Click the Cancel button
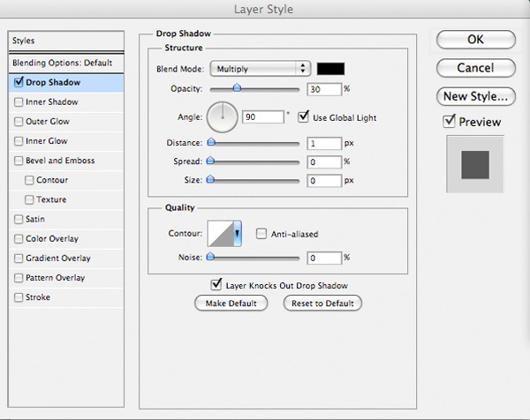The height and width of the screenshot is (420, 530). (476, 68)
